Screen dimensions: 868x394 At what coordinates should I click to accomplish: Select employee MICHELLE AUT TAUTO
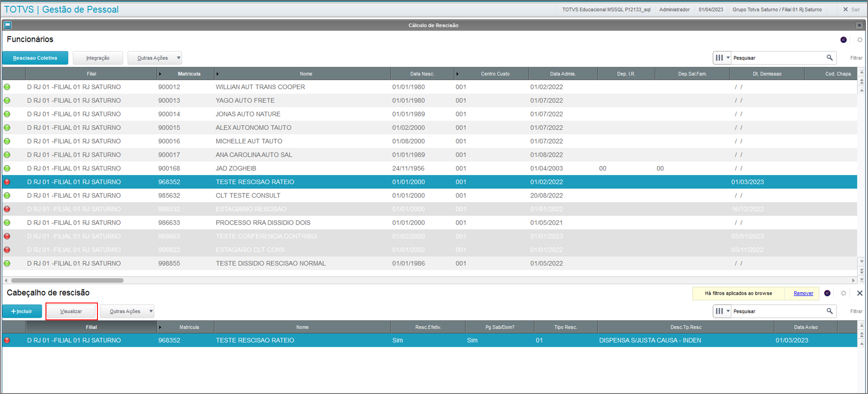[430, 141]
